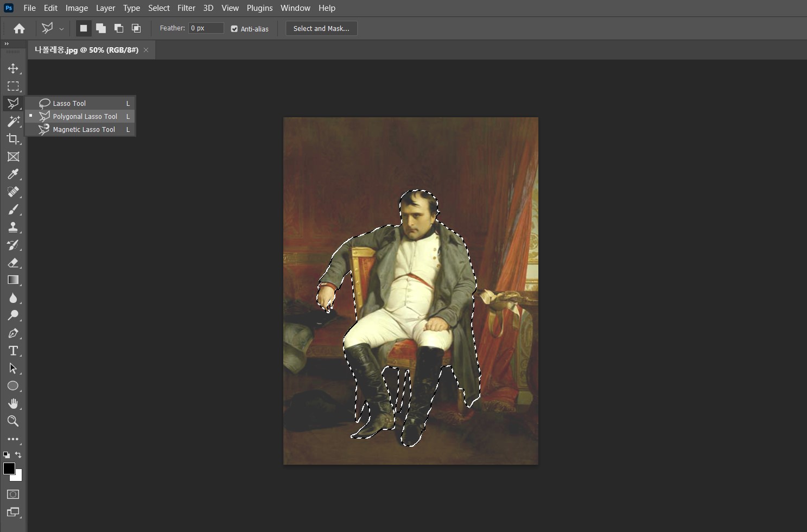Select the Zoom tool
Viewport: 807px width, 532px height.
click(x=13, y=421)
